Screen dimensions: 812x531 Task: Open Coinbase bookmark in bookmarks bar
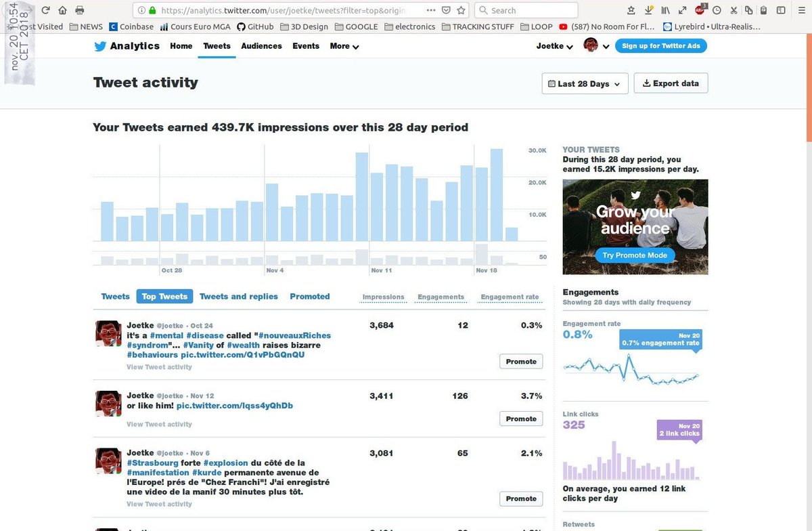[131, 26]
